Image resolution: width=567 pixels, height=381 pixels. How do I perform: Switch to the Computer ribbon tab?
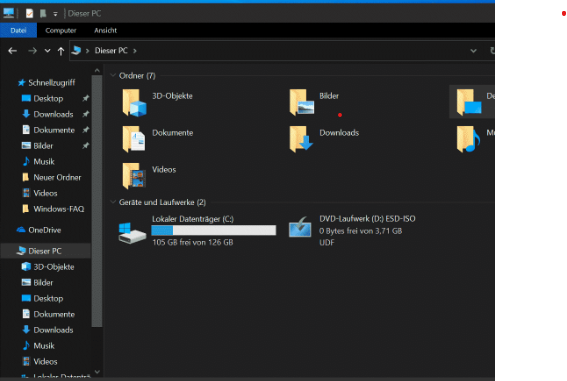(61, 30)
